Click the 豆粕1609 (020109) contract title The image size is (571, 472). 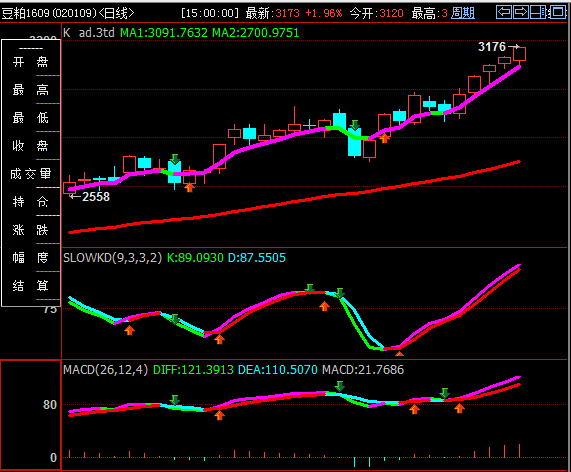[x=49, y=13]
